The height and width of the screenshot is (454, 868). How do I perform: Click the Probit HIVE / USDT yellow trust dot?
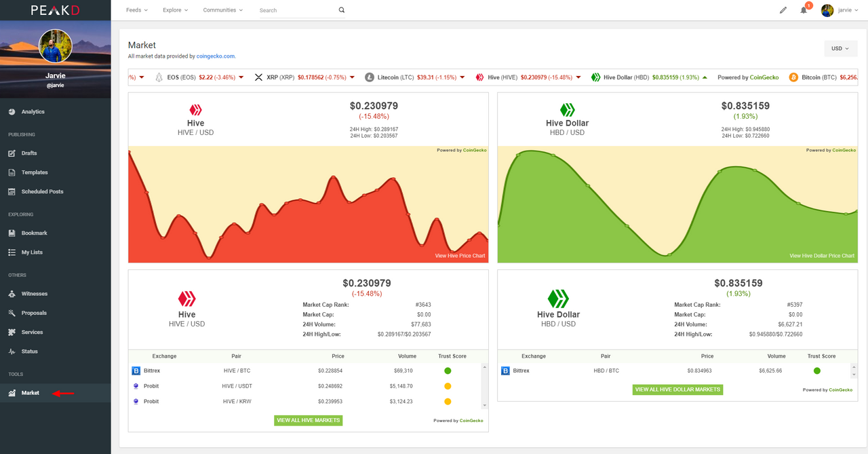448,386
